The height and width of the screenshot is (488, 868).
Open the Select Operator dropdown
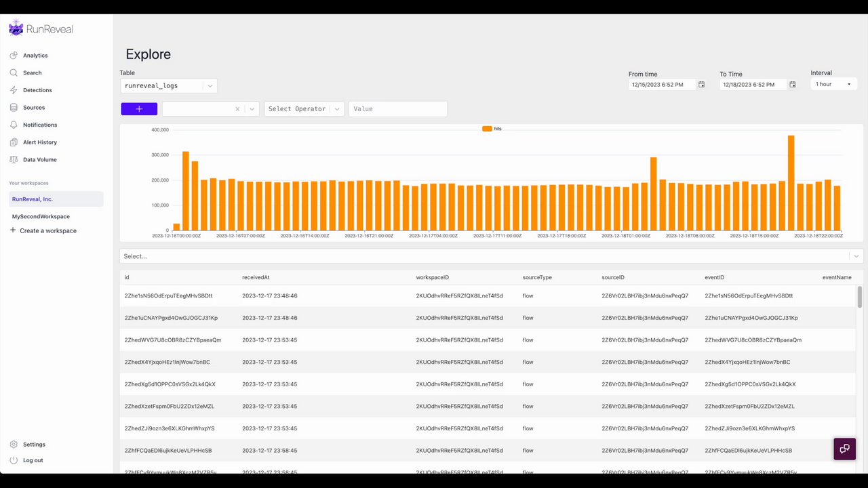coord(304,108)
